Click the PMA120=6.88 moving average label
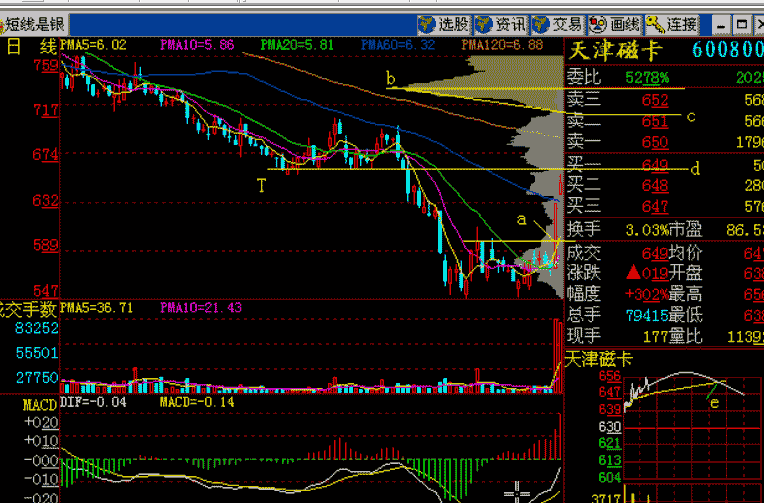Image resolution: width=764 pixels, height=503 pixels. point(502,45)
